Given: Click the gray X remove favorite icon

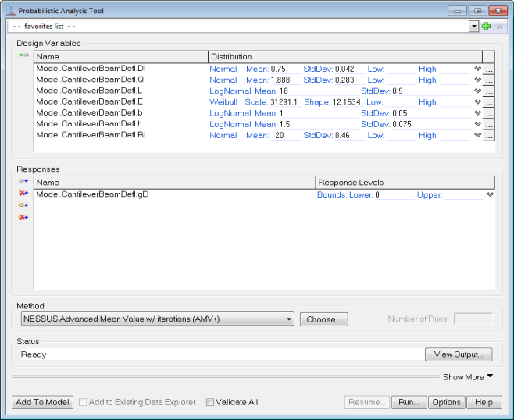Looking at the screenshot, I should (x=500, y=27).
